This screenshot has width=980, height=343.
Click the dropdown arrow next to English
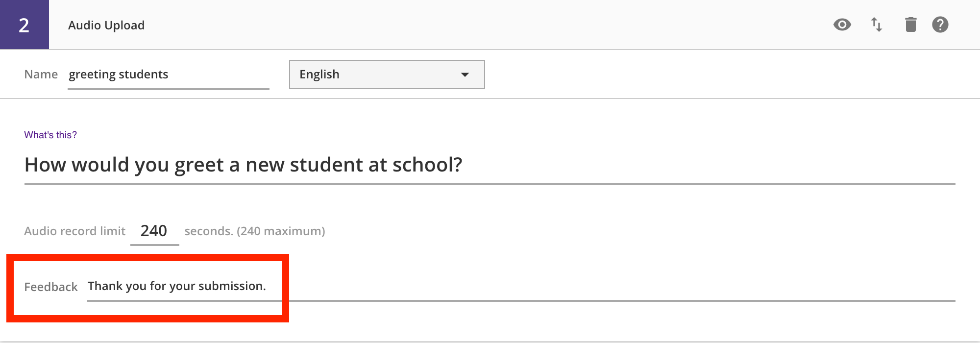[x=465, y=74]
